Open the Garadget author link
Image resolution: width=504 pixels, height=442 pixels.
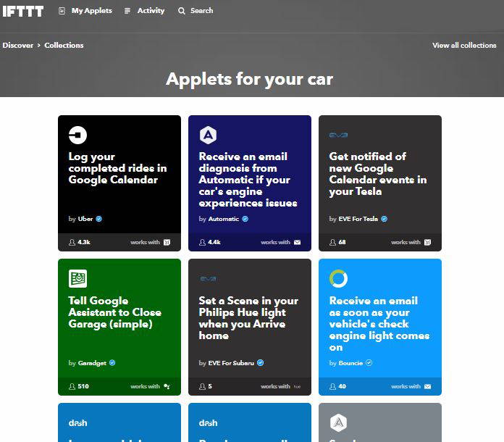click(92, 363)
